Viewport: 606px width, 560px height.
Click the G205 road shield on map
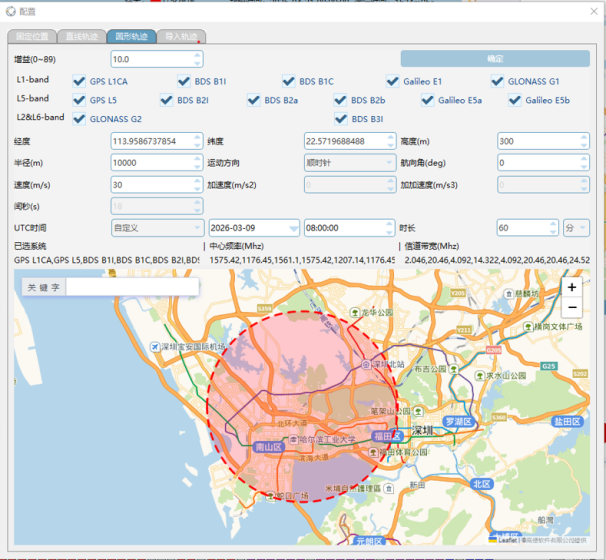tap(494, 350)
